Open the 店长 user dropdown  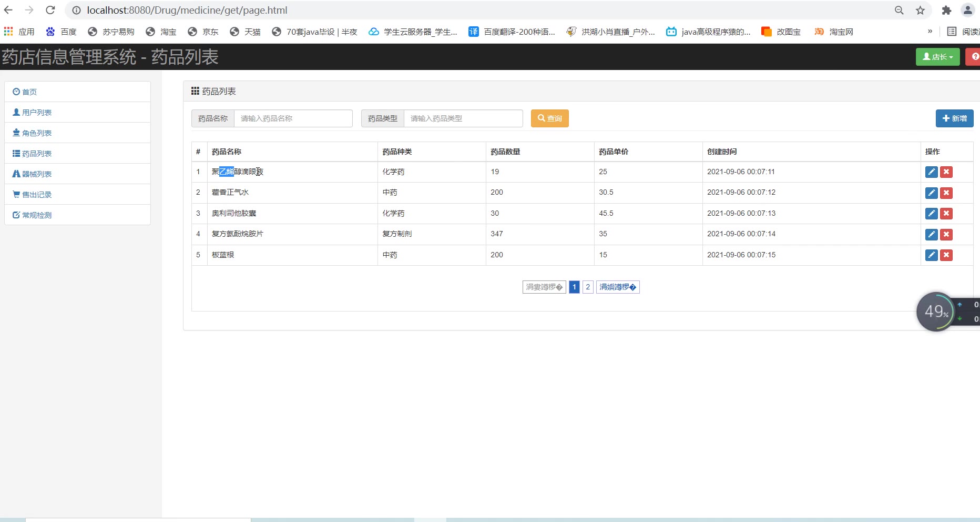(937, 57)
